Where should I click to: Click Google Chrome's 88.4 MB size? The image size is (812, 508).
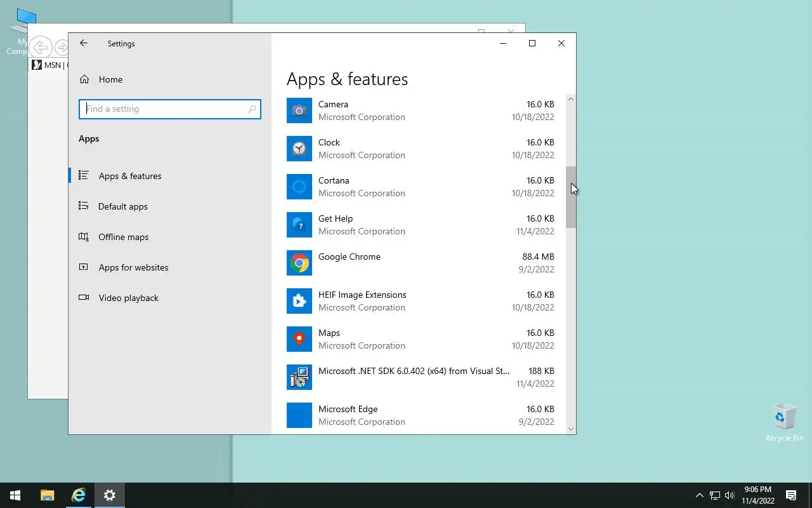539,257
